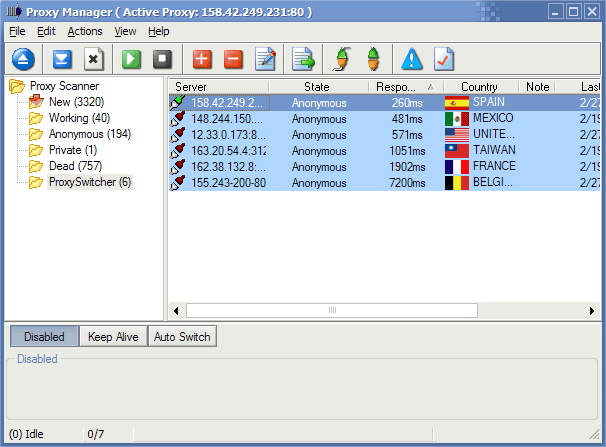This screenshot has width=606, height=447.
Task: Select the Working (40) folder
Action: click(79, 118)
